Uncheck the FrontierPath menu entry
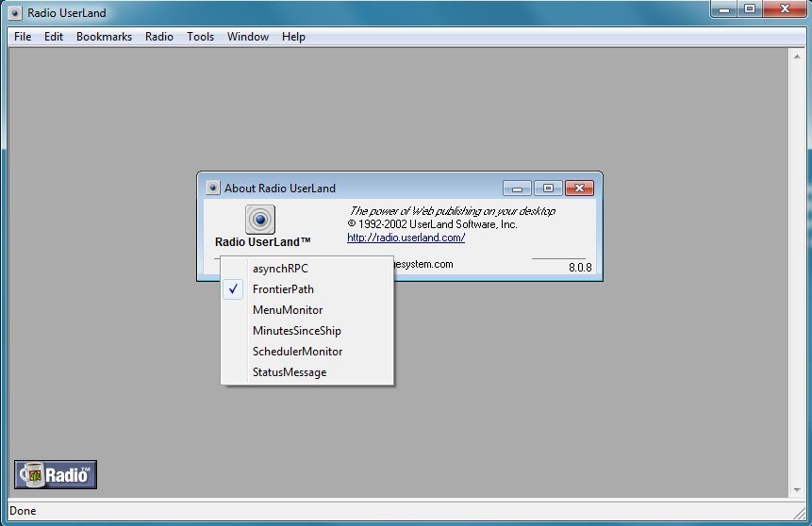Image resolution: width=812 pixels, height=526 pixels. pos(307,288)
